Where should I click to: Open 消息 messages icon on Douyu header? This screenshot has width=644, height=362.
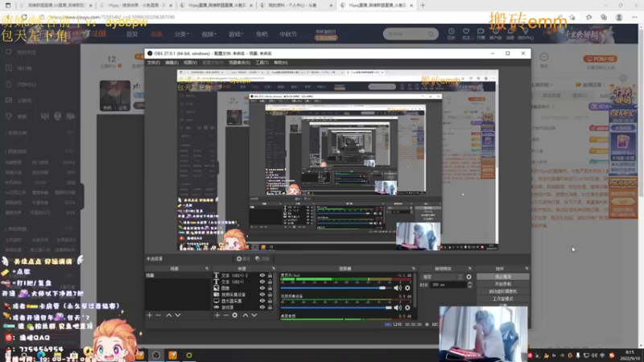pyautogui.click(x=510, y=34)
